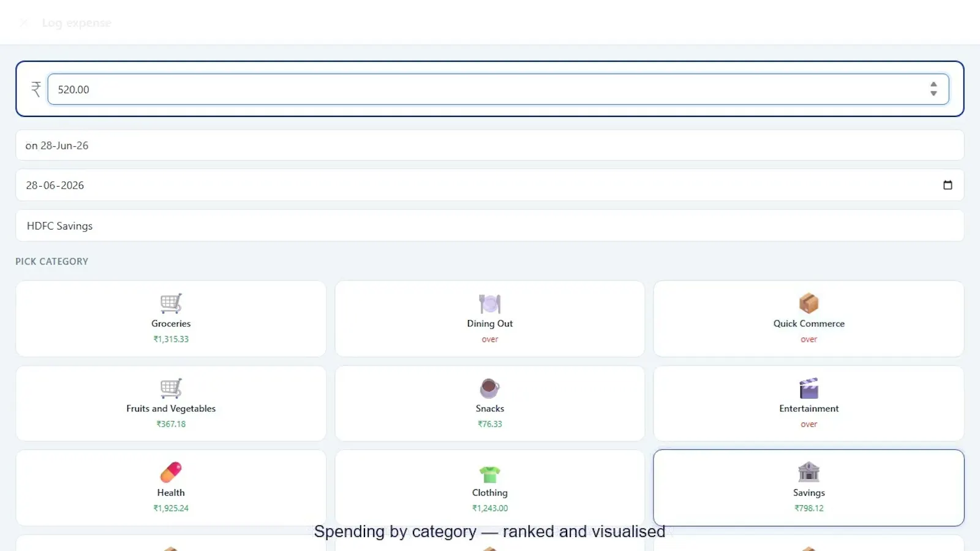This screenshot has width=980, height=551.
Task: Choose the Entertainment category label
Action: (x=809, y=408)
